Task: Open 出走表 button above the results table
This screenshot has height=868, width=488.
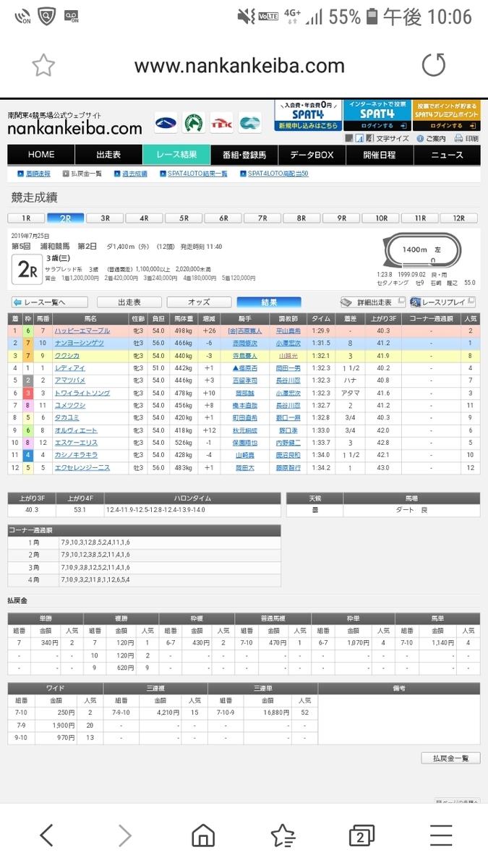Action: point(129,302)
